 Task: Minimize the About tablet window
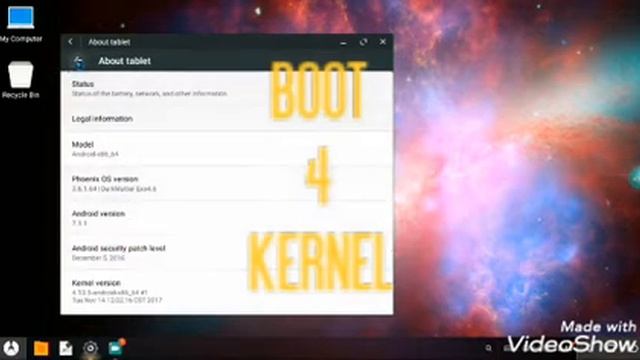click(x=343, y=42)
